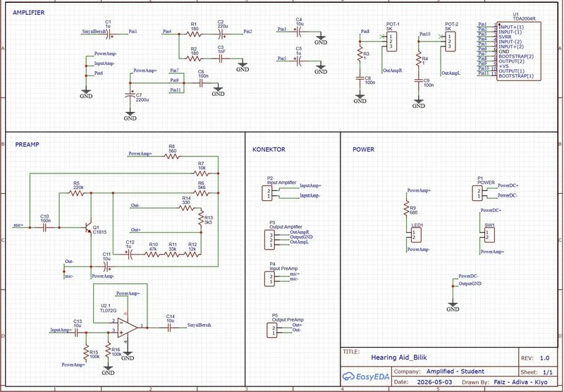This screenshot has height=392, width=564.
Task: Click the mic+ net label before C10
Action: pos(18,225)
